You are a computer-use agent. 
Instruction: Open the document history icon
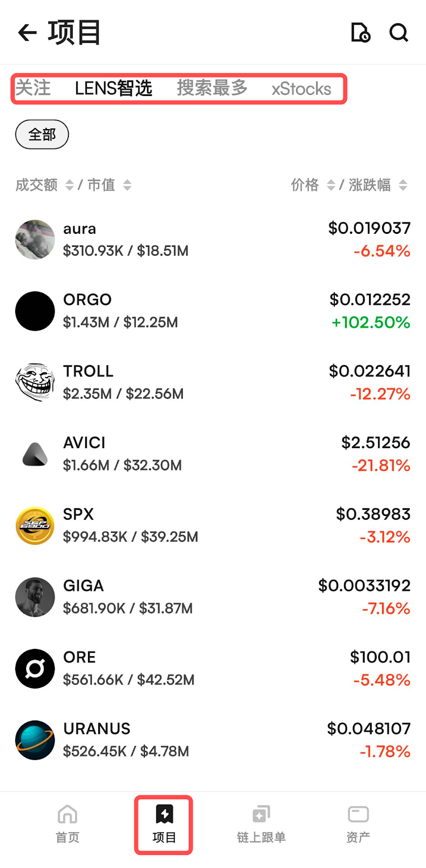click(x=360, y=33)
